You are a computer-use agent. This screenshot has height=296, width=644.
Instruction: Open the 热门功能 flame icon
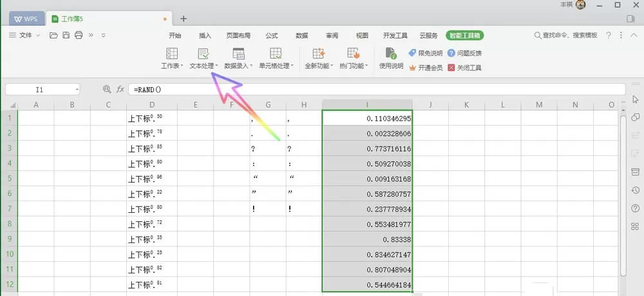pos(353,54)
